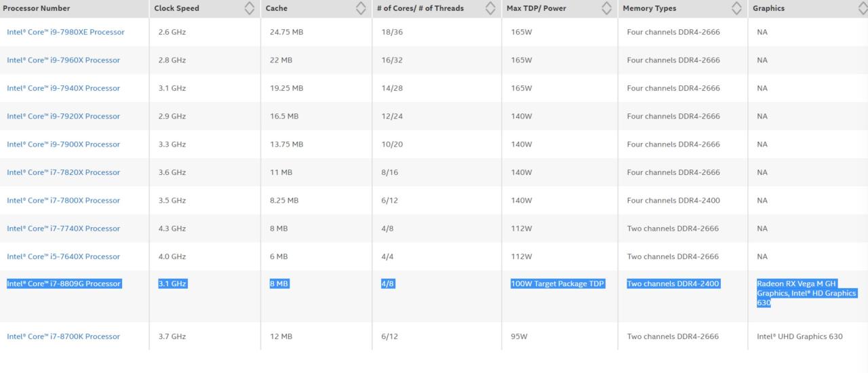Click the Processor Number column header
This screenshot has height=373, width=868.
tap(37, 9)
